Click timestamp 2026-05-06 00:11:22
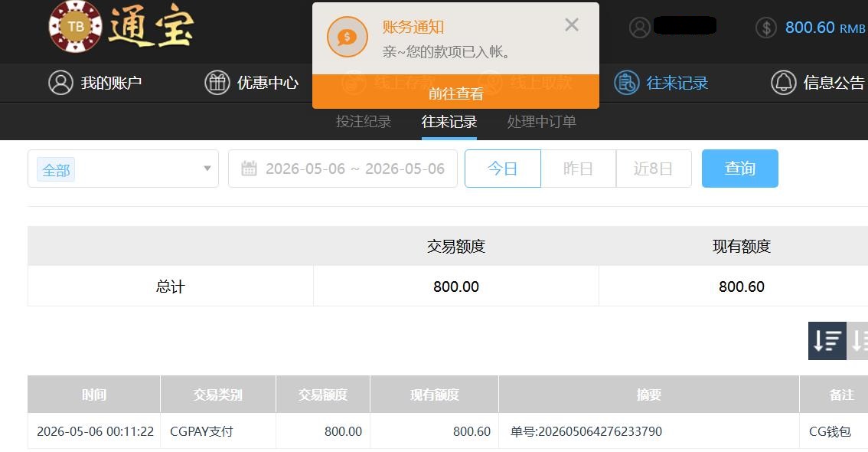The height and width of the screenshot is (452, 868). [x=95, y=431]
